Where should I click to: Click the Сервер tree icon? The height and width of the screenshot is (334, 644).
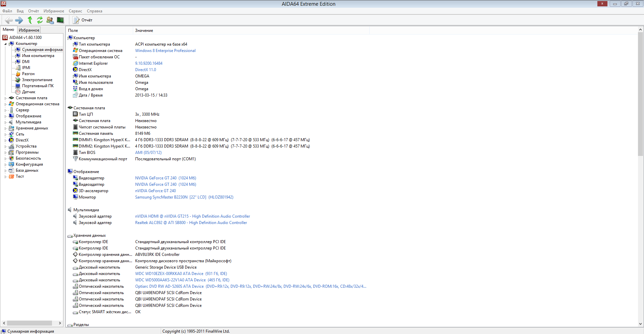[x=11, y=110]
